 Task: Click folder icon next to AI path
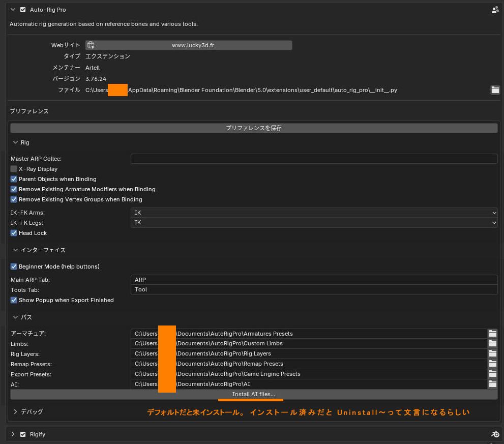pos(492,384)
